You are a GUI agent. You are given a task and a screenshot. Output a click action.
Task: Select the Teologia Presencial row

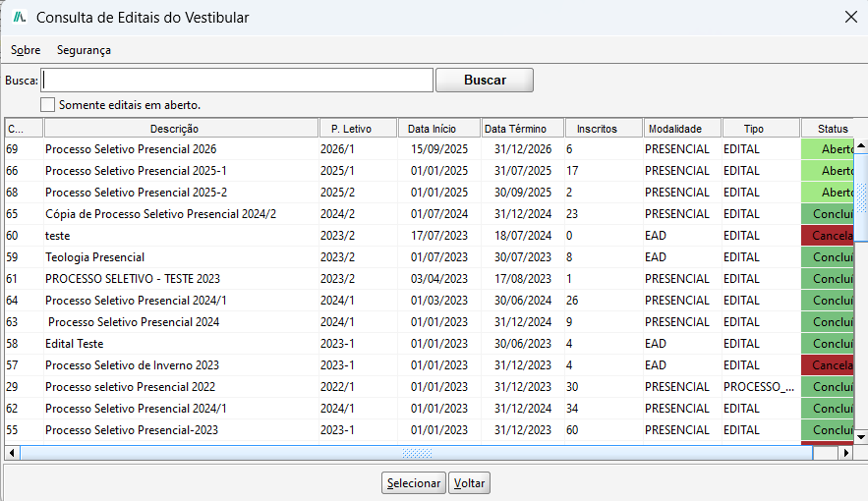click(x=429, y=257)
